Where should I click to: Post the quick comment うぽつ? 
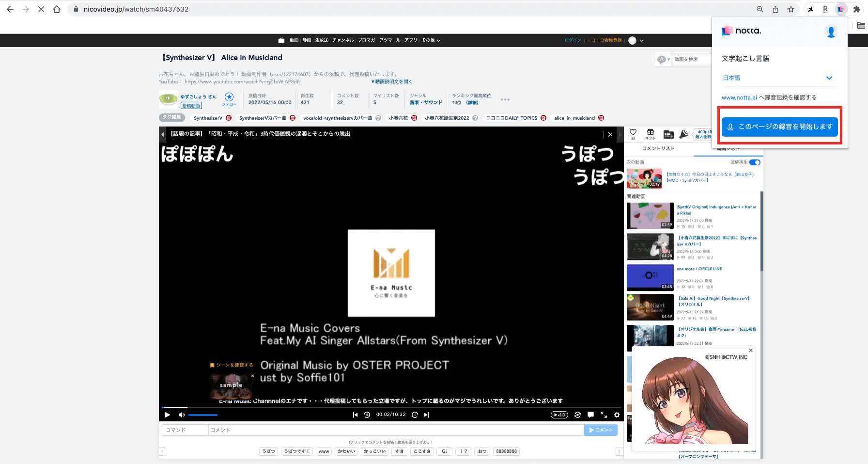(x=268, y=451)
